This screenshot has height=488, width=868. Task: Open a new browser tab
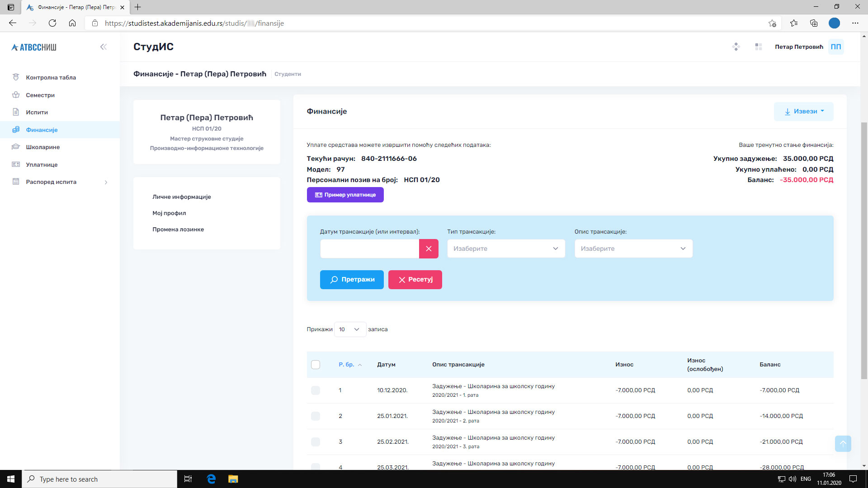tap(138, 7)
